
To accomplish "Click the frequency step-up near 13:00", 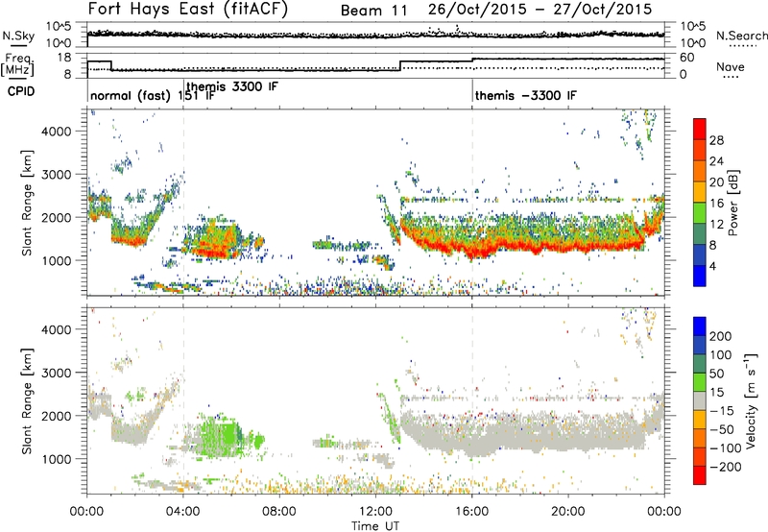I will (400, 65).
